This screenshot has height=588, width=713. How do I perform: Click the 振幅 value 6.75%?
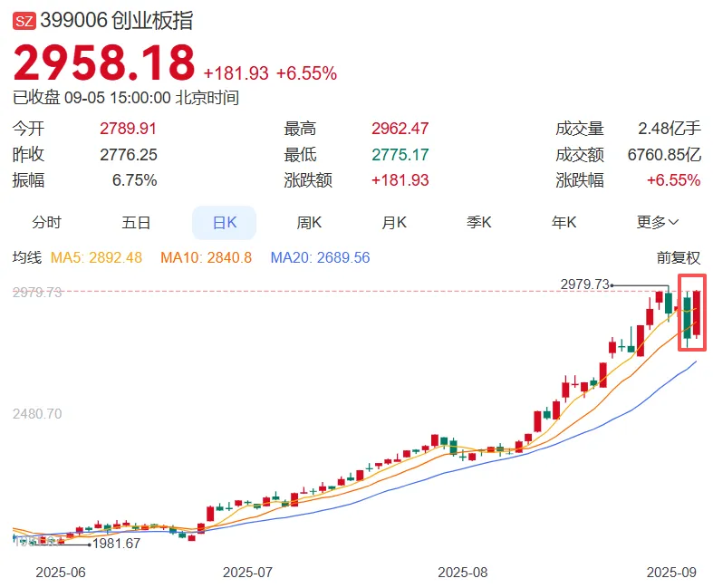point(135,180)
